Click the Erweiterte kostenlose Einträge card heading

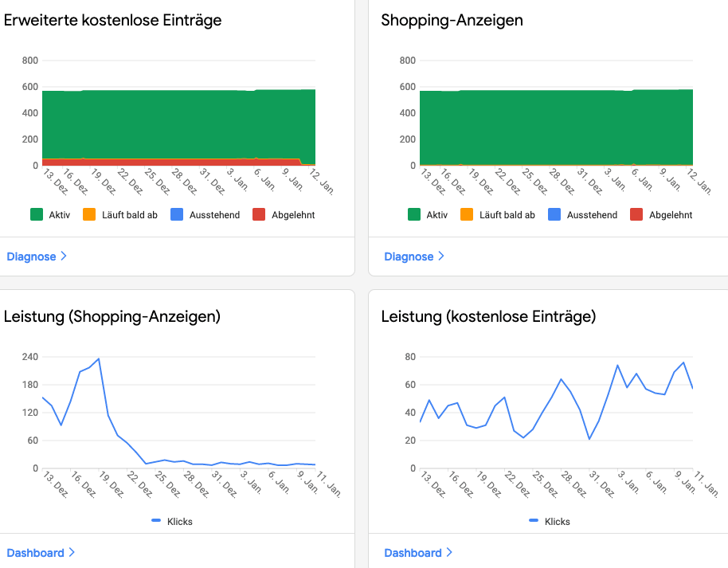(112, 21)
